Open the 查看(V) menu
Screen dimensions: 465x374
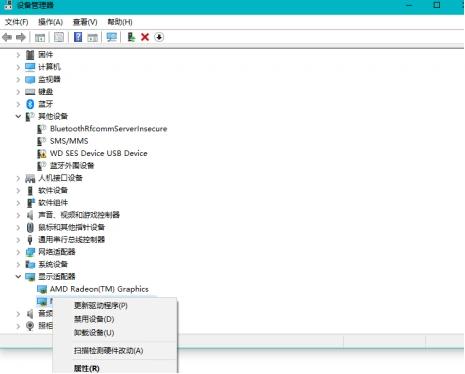click(85, 22)
